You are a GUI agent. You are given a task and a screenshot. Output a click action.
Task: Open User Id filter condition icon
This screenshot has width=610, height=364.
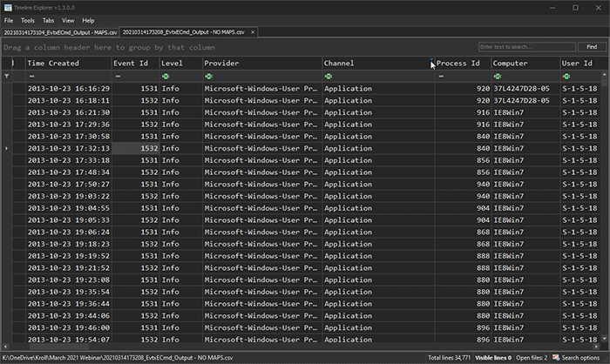click(x=566, y=77)
